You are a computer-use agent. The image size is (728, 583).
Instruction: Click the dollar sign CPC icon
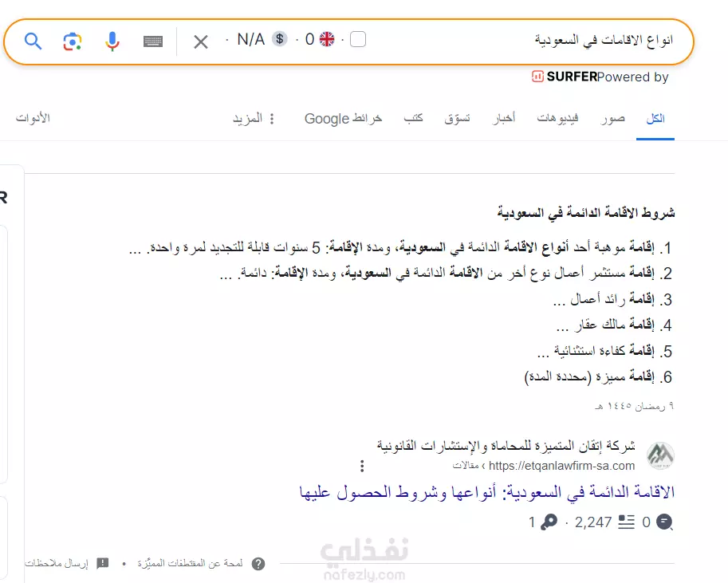[280, 39]
